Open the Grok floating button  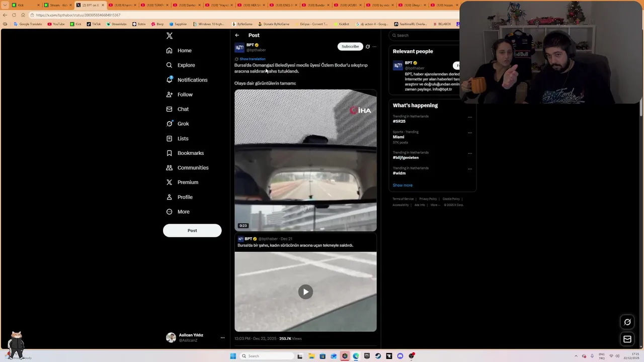627,322
